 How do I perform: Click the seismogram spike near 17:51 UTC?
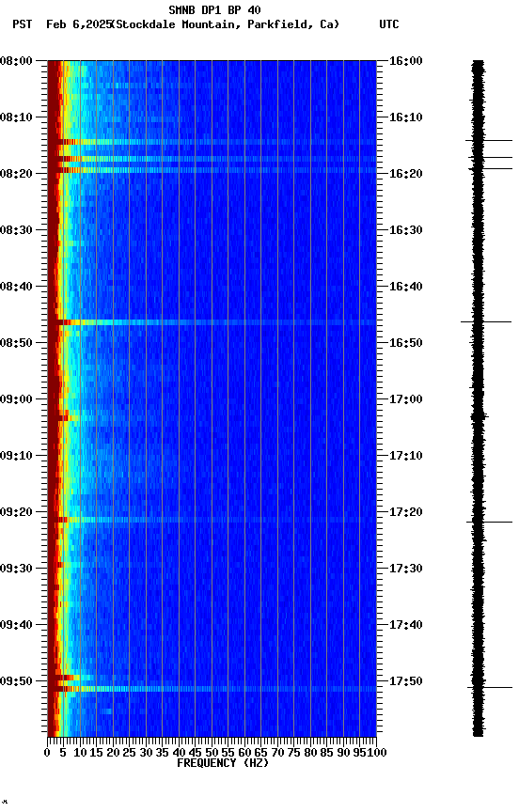coord(490,688)
